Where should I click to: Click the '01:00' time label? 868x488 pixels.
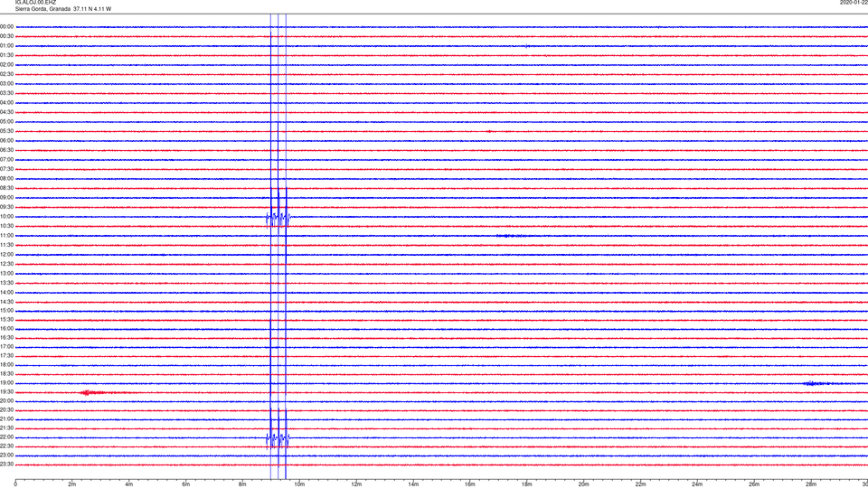[x=7, y=46]
